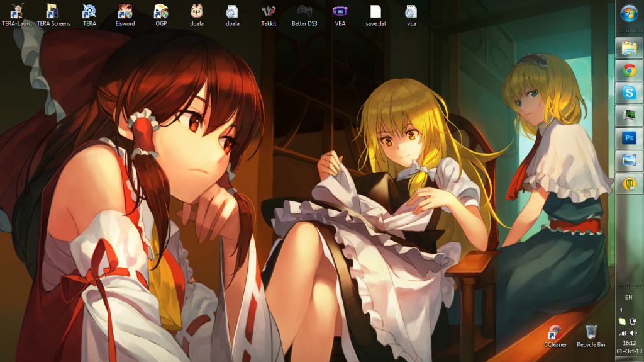The image size is (644, 362).
Task: Show hidden system tray icons
Action: (621, 310)
